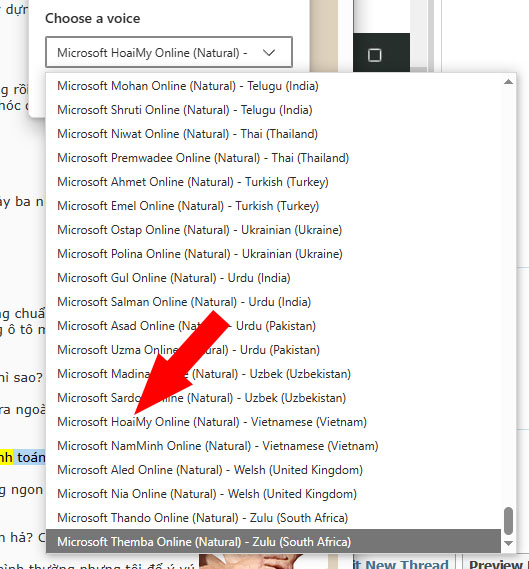Select Microsoft Polina Ukrainian (Ukraine) voice
The image size is (529, 569).
click(274, 254)
